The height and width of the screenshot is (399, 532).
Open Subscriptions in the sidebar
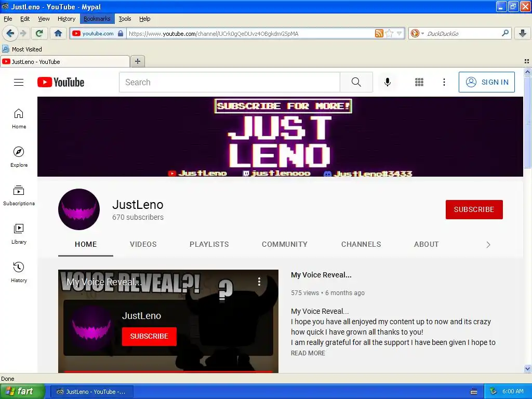click(19, 195)
